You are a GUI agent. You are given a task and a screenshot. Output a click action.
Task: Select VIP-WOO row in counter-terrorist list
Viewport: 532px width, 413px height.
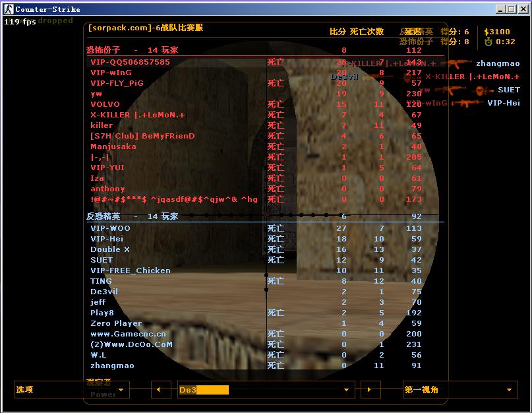coord(111,228)
